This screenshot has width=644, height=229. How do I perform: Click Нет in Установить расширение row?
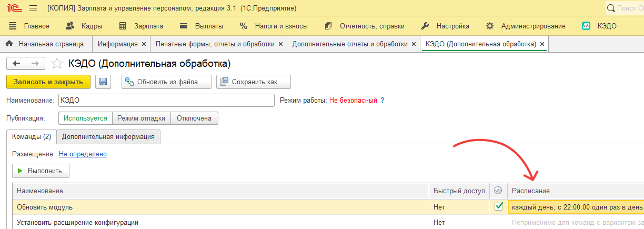pos(439,223)
